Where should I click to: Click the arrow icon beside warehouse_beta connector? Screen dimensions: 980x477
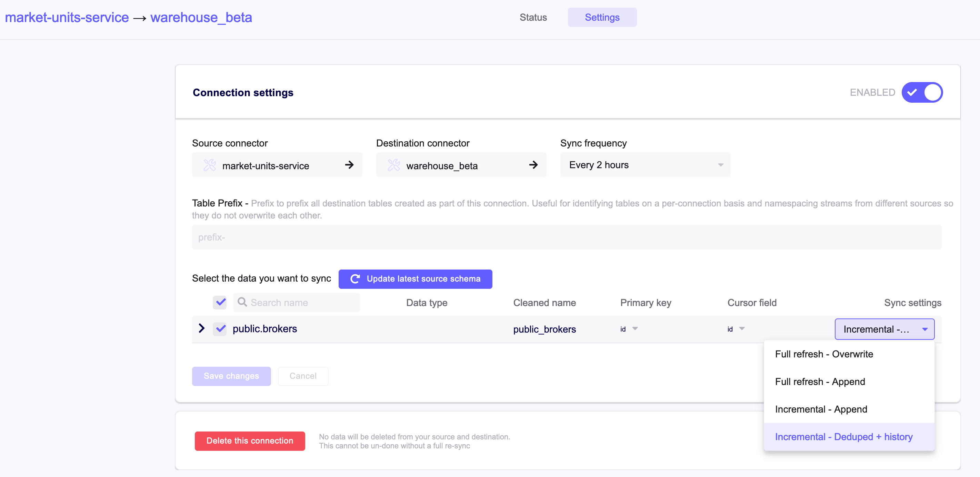(534, 165)
